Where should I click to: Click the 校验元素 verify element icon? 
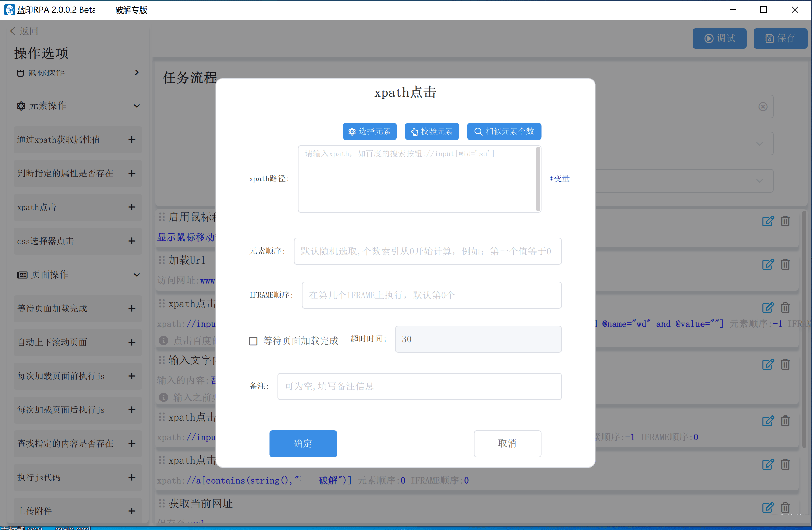tap(415, 131)
